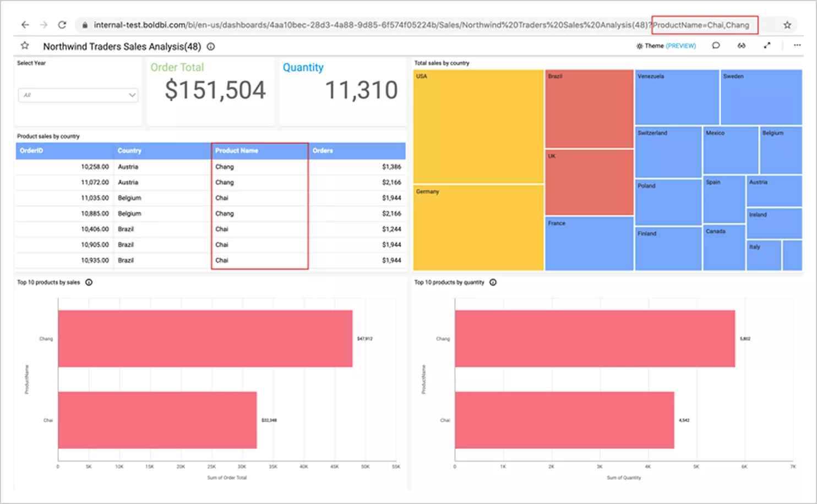Choose the Ireland treemap tile
The width and height of the screenshot is (817, 504).
click(774, 223)
